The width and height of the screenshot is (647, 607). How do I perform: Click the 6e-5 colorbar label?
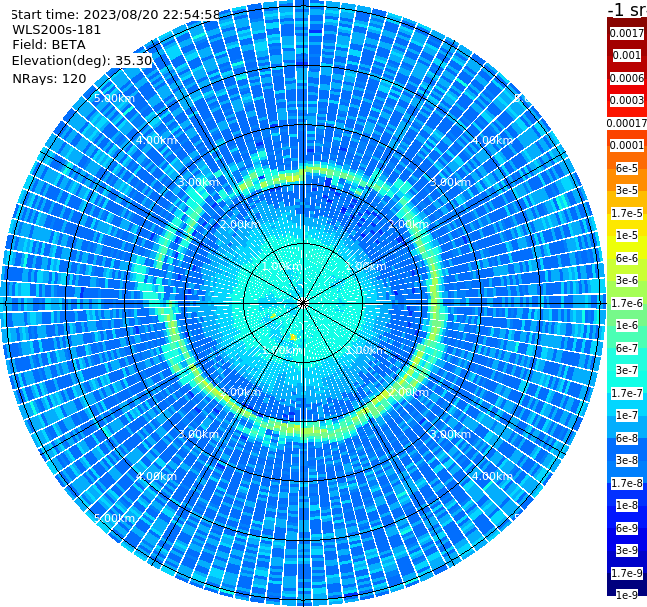coord(627,168)
